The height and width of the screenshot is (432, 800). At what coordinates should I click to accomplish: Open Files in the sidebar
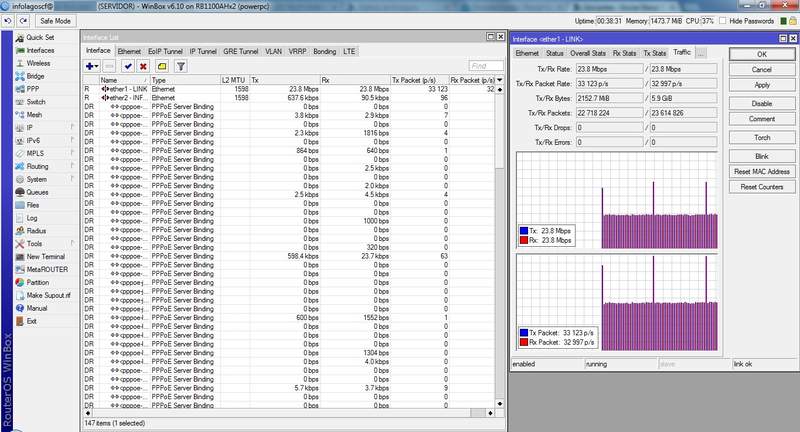click(33, 205)
